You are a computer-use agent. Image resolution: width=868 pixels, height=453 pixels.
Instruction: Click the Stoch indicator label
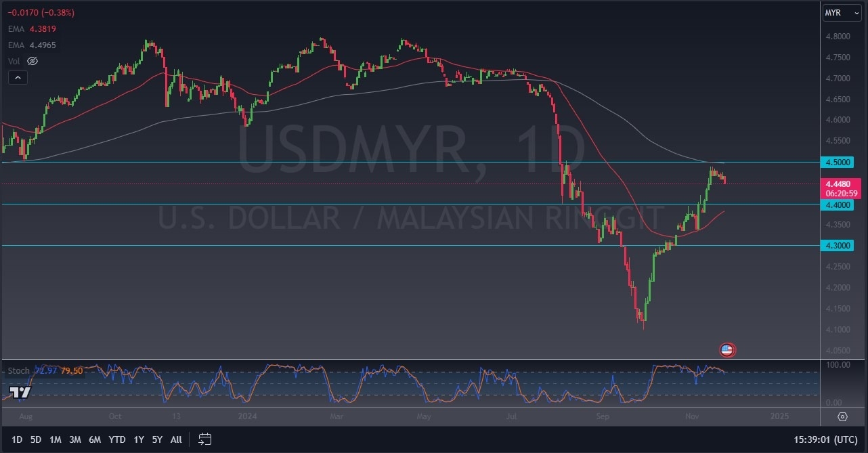pos(19,370)
